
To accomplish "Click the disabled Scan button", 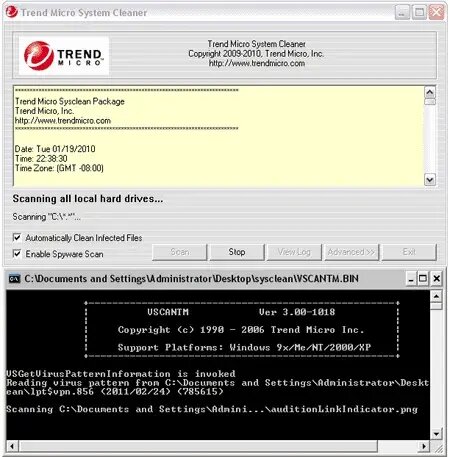I will click(180, 252).
